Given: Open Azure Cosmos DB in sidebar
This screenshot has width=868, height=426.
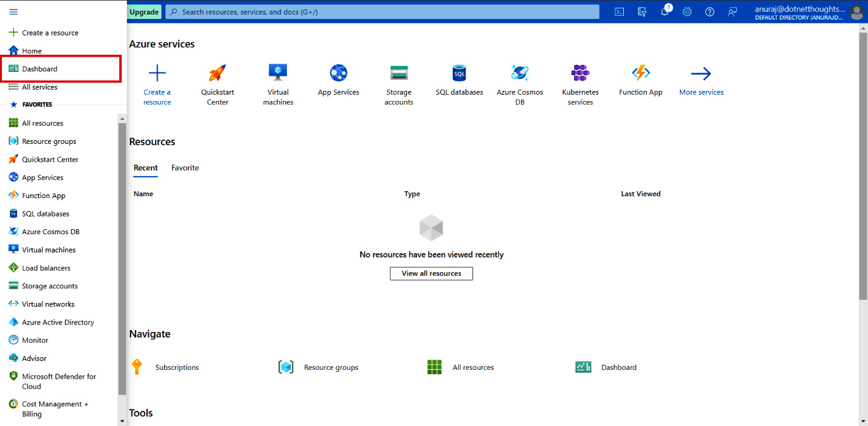Looking at the screenshot, I should coord(44,232).
